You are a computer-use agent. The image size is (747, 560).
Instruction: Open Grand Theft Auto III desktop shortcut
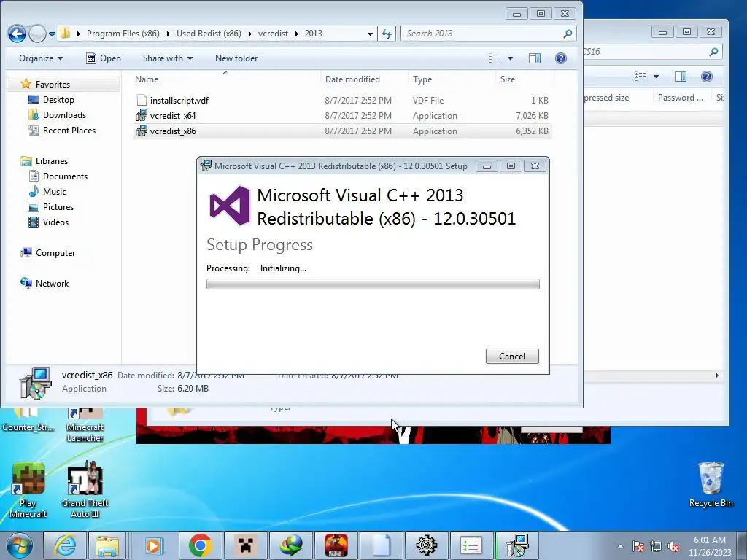[x=85, y=491]
